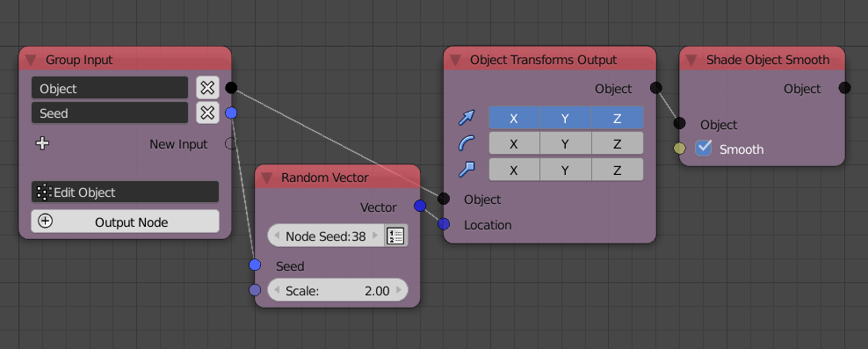Click the Node Seed randomize list icon
The height and width of the screenshot is (349, 868).
[396, 236]
